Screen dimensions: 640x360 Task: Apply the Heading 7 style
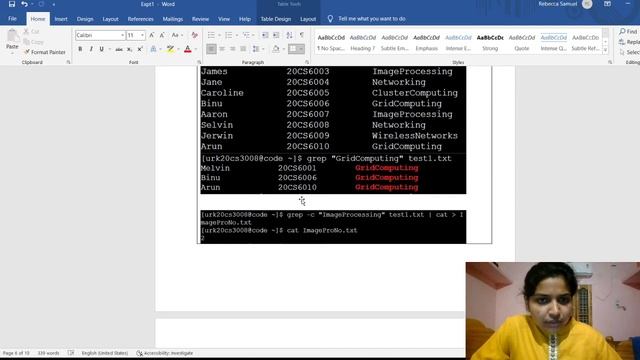click(x=363, y=42)
